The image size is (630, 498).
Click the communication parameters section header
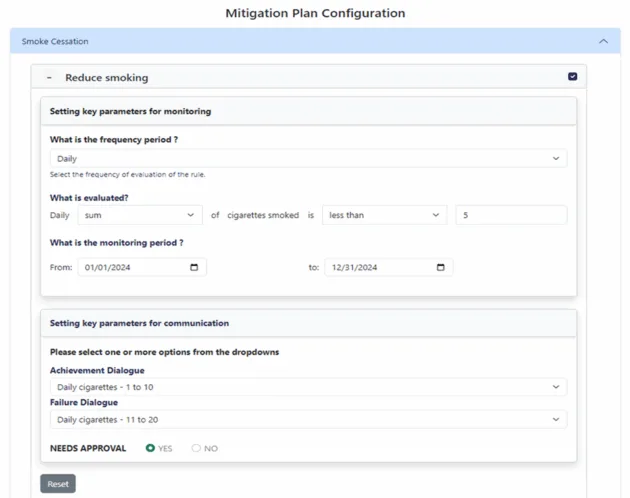click(x=139, y=323)
